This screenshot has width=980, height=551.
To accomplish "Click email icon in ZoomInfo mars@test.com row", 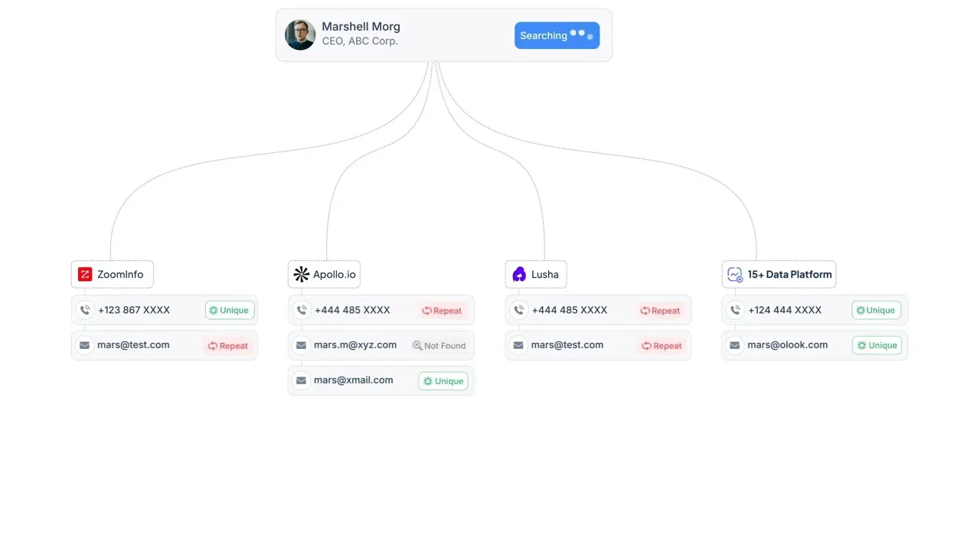I will click(x=85, y=345).
